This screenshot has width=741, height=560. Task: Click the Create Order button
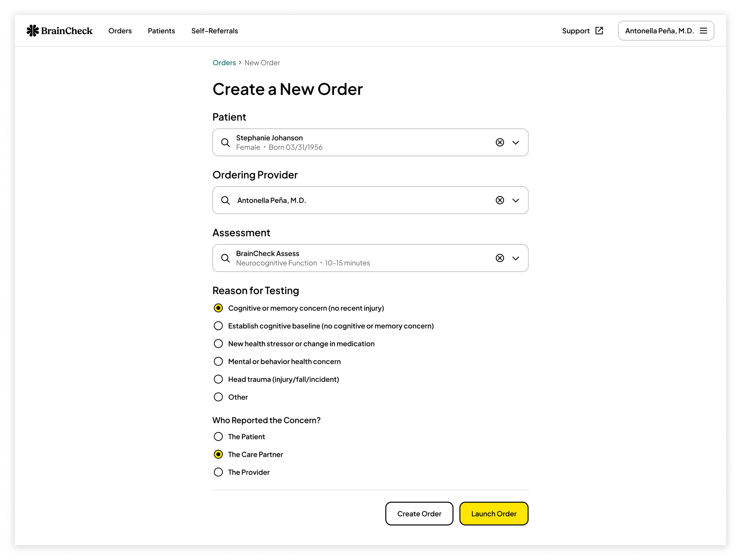pyautogui.click(x=419, y=513)
